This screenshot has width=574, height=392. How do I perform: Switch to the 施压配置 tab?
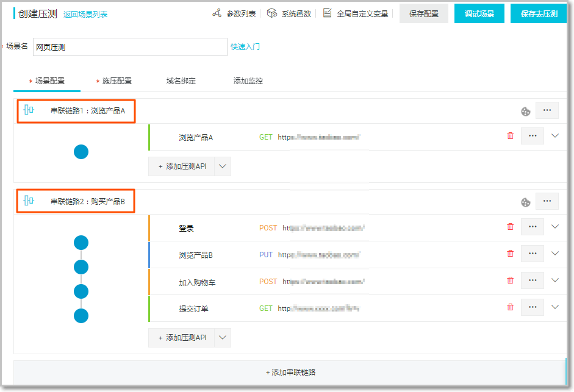point(114,81)
